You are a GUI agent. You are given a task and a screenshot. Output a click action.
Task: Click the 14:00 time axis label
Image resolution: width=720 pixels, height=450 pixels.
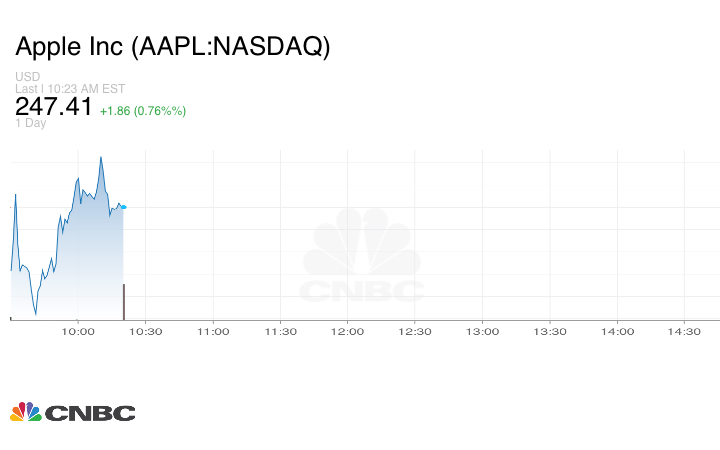[618, 331]
